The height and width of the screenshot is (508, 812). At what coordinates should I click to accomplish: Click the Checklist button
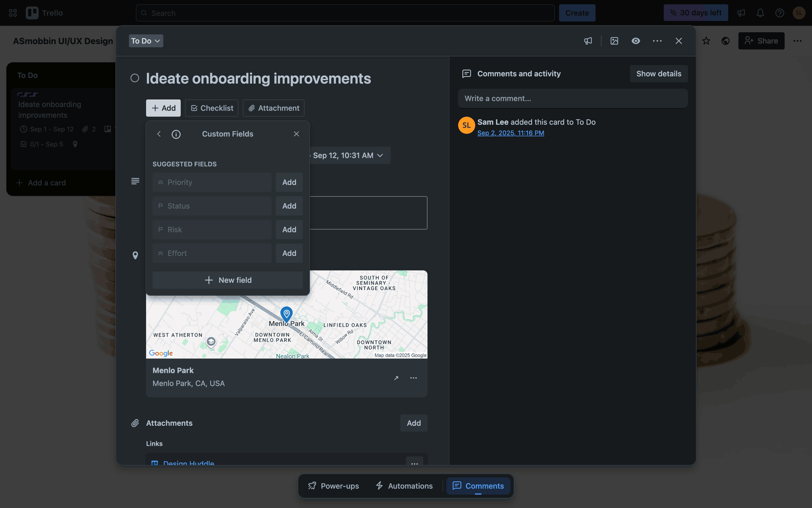(212, 108)
